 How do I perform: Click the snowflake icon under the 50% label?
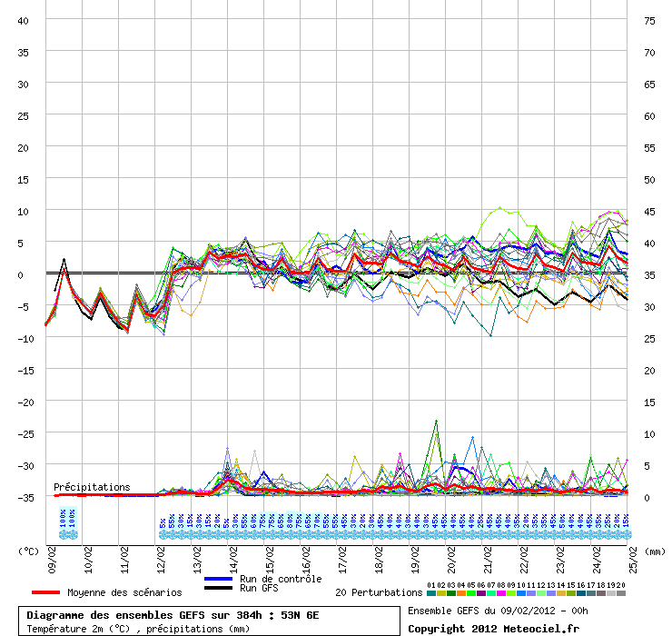point(562,535)
